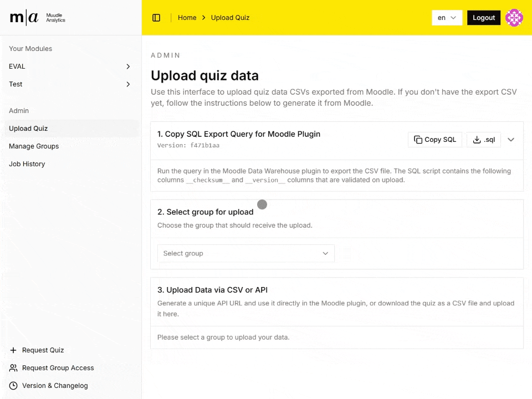Click the clock icon beside Version & Changelog

click(x=13, y=386)
